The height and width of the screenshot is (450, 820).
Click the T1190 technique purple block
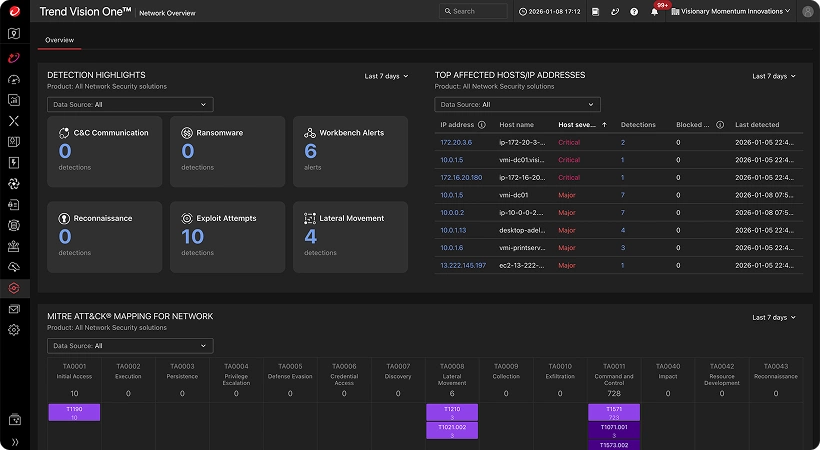tap(74, 413)
